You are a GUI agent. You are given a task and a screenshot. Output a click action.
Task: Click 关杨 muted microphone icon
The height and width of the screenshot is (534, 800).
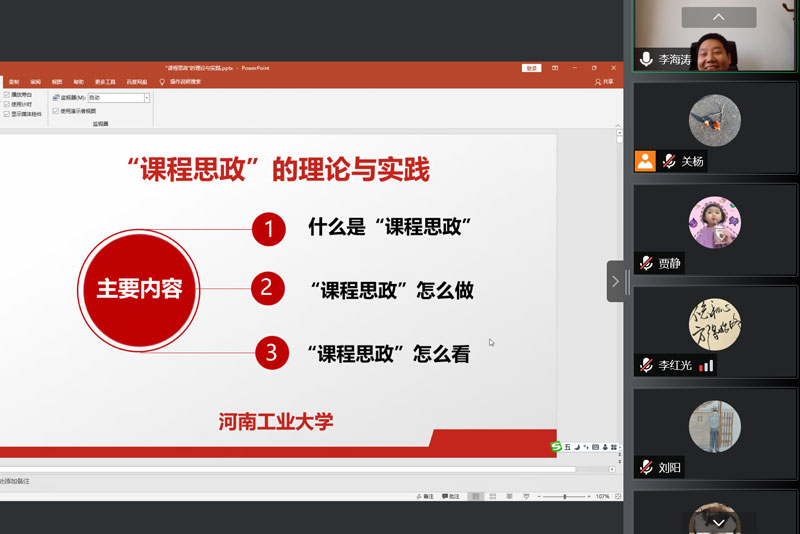[668, 161]
